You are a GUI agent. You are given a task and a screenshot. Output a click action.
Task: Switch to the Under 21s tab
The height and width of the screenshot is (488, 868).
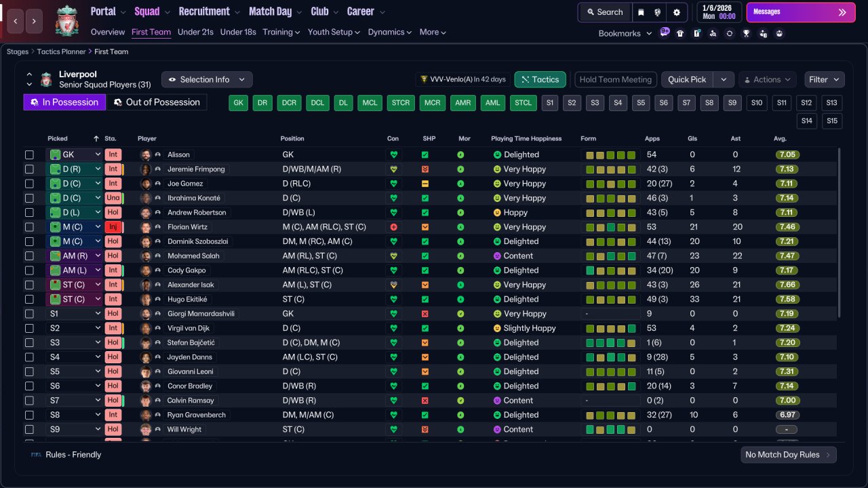(195, 32)
